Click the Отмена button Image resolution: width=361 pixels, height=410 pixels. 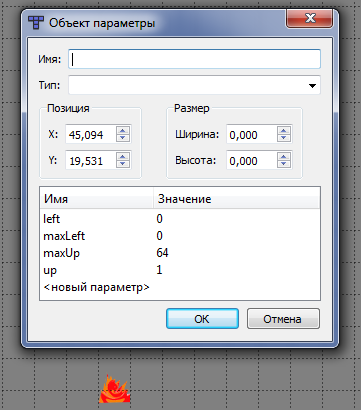pos(283,319)
